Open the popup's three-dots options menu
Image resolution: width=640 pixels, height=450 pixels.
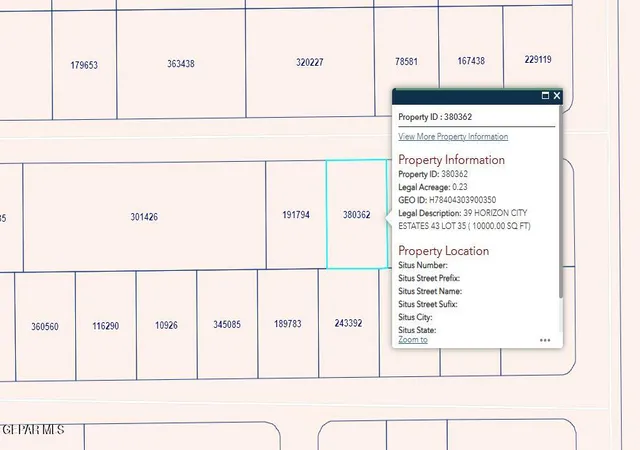click(545, 340)
